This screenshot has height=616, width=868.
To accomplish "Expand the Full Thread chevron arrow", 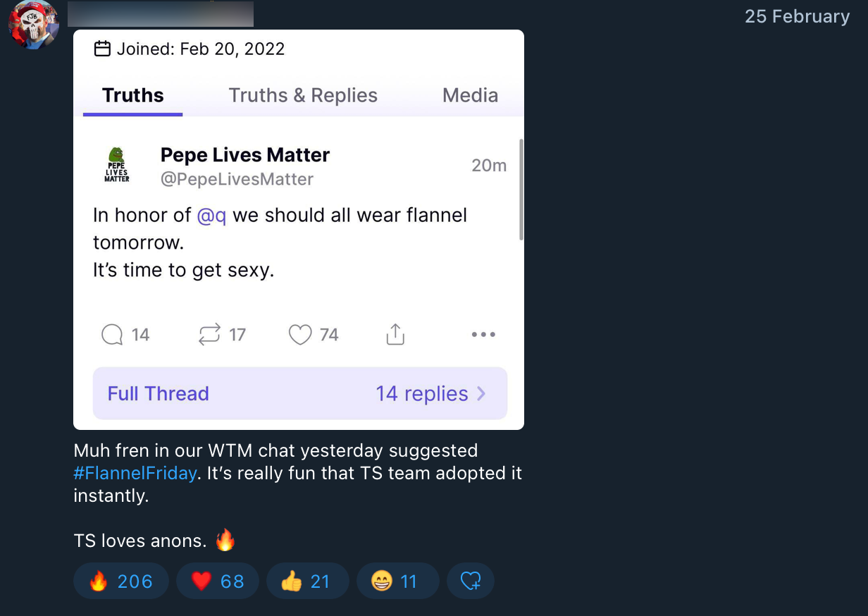I will coord(482,393).
